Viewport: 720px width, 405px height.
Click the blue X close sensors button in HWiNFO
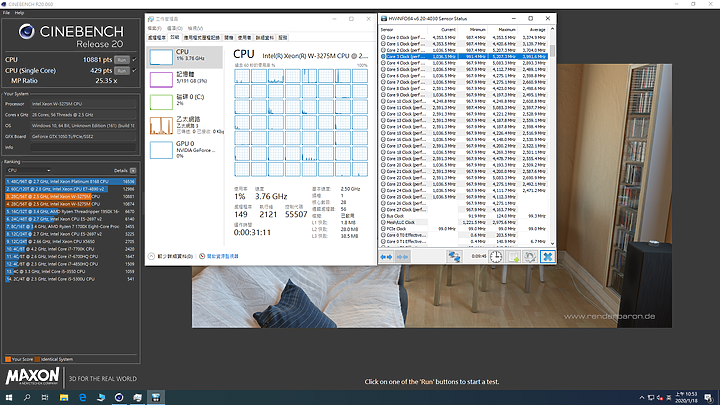(547, 256)
